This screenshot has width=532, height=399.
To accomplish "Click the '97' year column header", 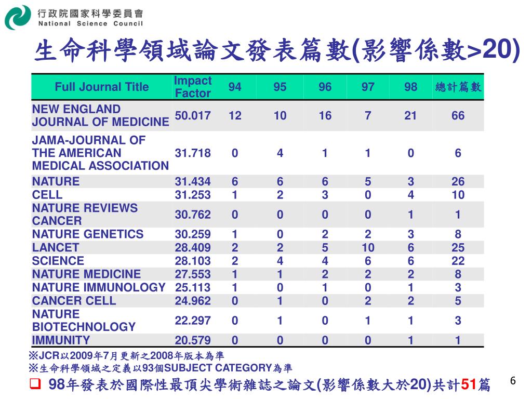I will pos(368,87).
